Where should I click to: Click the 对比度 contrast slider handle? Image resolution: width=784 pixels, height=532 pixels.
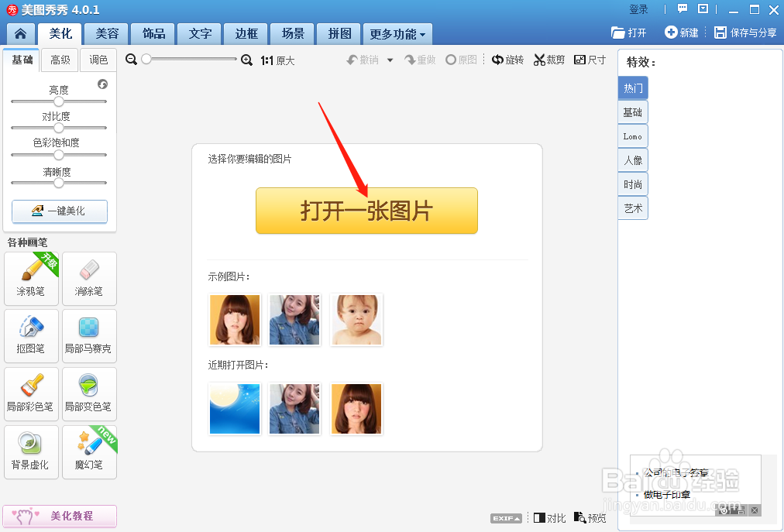point(59,128)
